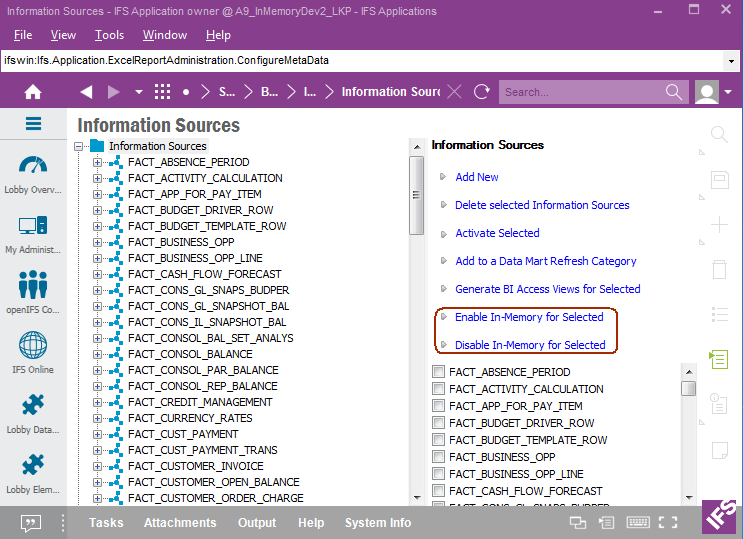Open the navigator grid icon
This screenshot has width=743, height=539.
coord(162,92)
